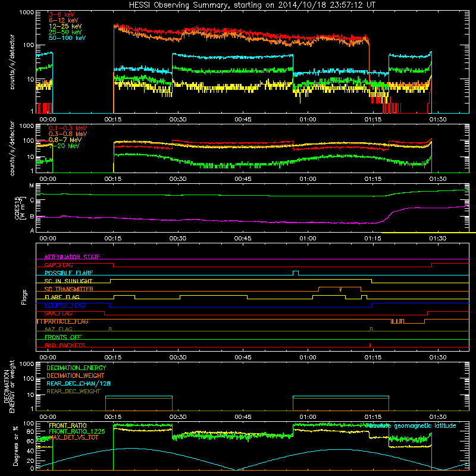This screenshot has width=476, height=476.
Task: Select the DECIMATION_WEIGHT legend entry
Action: [x=76, y=375]
